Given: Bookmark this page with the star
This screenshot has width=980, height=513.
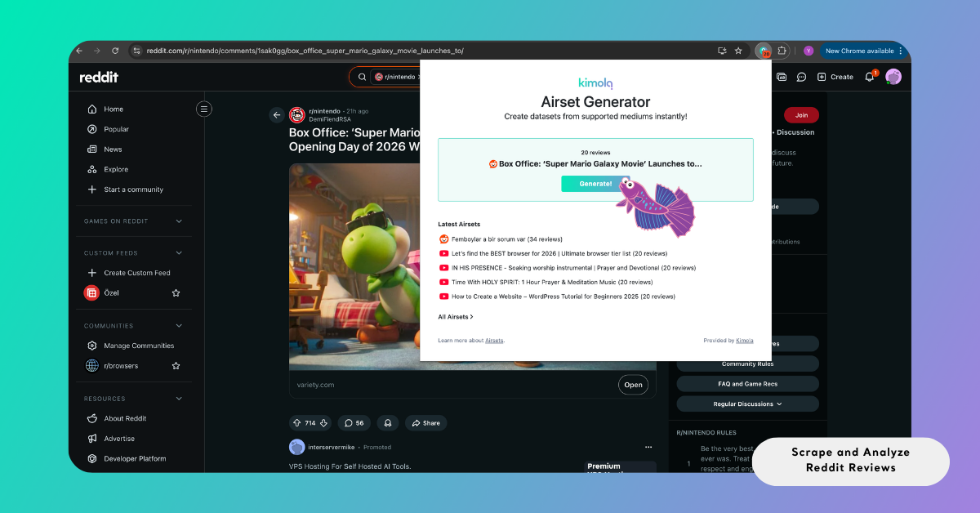Looking at the screenshot, I should pyautogui.click(x=738, y=51).
